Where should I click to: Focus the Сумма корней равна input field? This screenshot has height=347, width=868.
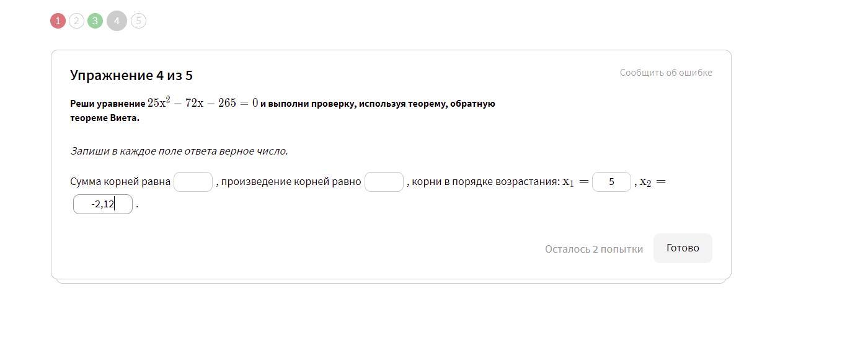tap(193, 182)
